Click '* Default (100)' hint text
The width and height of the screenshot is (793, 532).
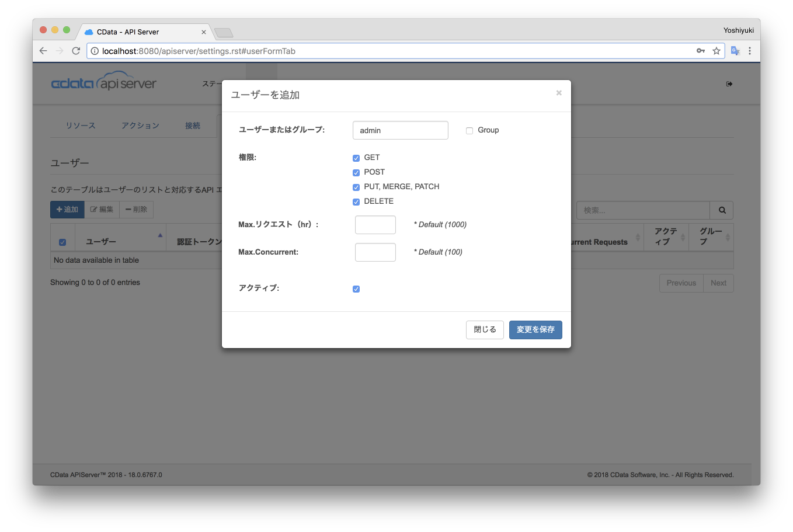[x=438, y=252]
